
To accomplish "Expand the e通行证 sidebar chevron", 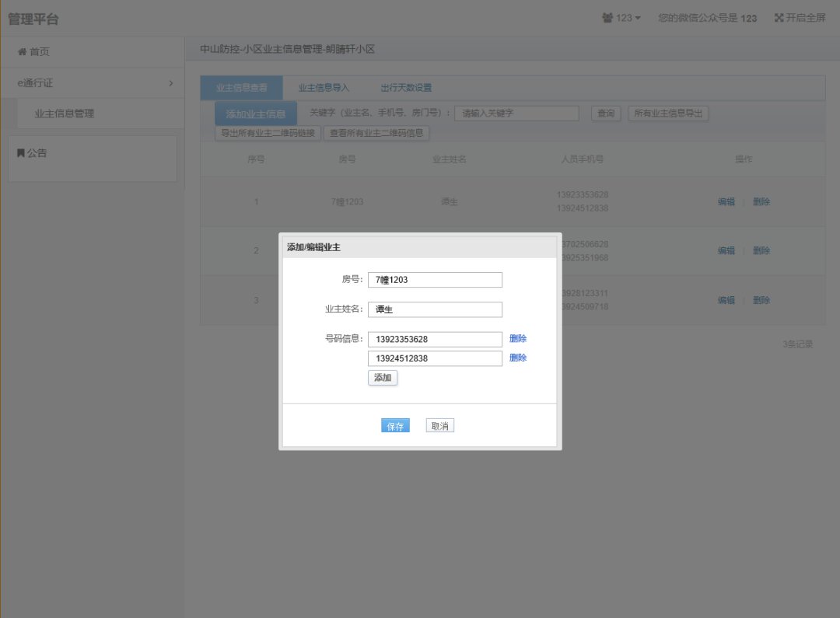I will pyautogui.click(x=170, y=82).
